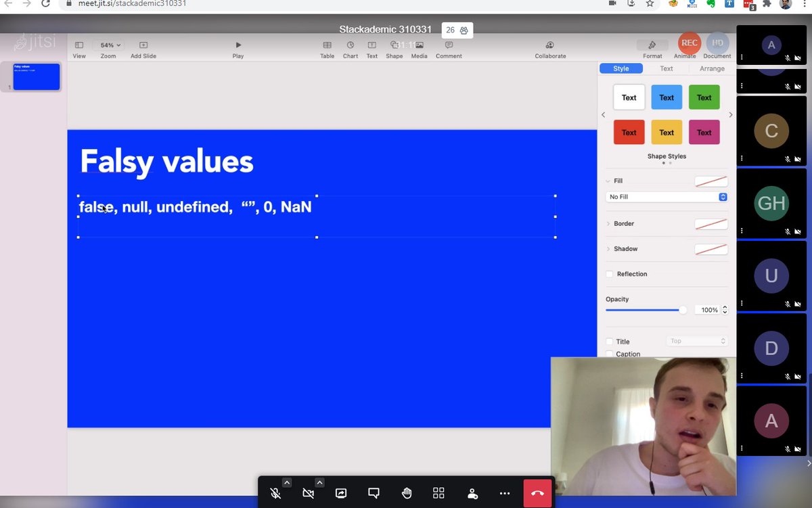This screenshot has width=812, height=508.
Task: Toggle tile view in Jitsi
Action: tap(439, 493)
